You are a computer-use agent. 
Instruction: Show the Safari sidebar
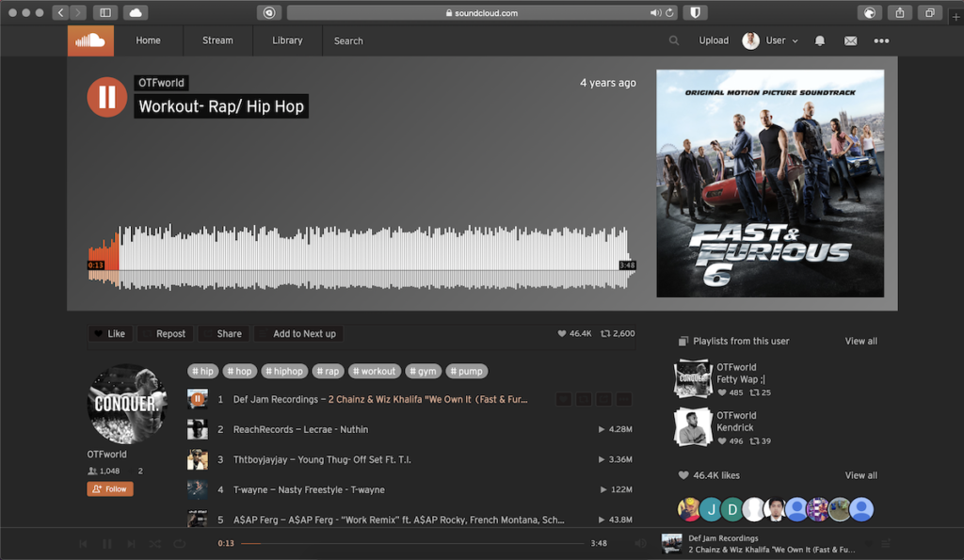[104, 13]
